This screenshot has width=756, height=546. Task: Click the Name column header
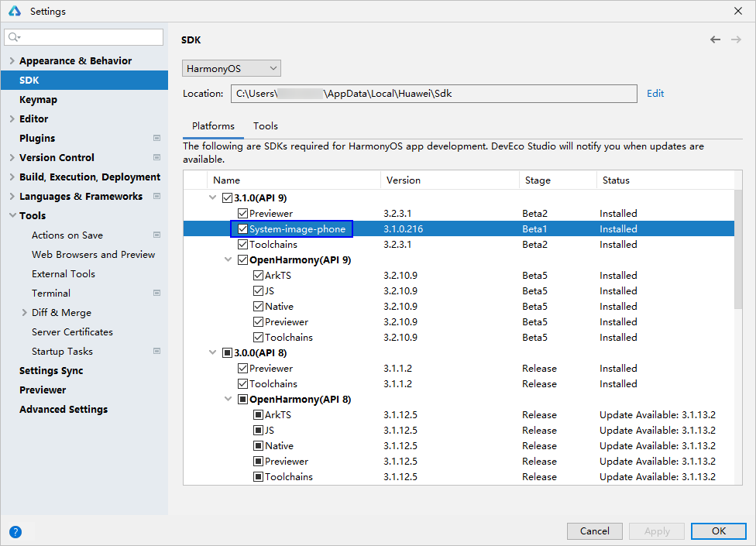pos(294,180)
